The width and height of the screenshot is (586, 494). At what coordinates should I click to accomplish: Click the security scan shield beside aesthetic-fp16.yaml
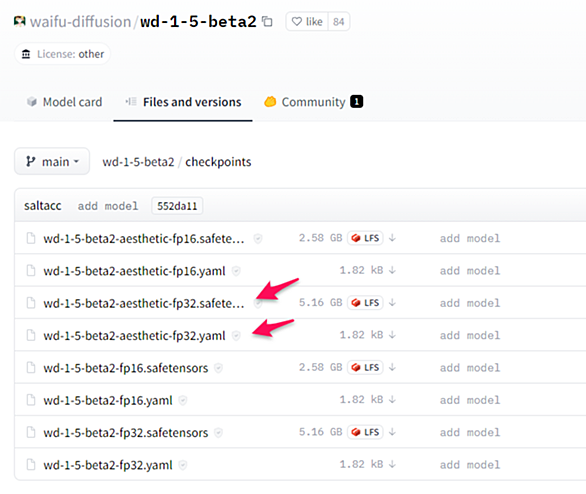236,271
